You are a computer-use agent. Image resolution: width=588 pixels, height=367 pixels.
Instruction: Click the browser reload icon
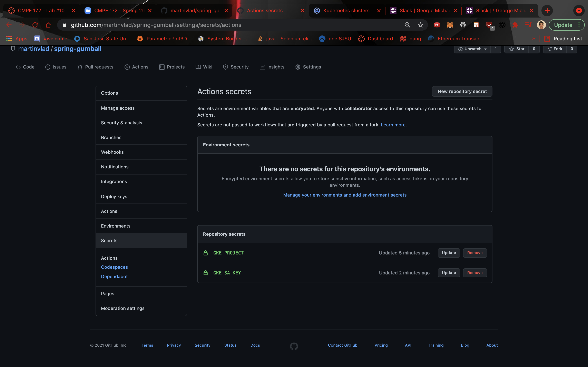coord(35,25)
